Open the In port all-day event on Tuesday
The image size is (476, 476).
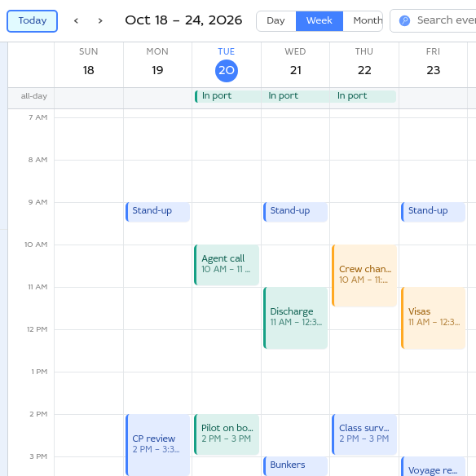click(x=227, y=96)
